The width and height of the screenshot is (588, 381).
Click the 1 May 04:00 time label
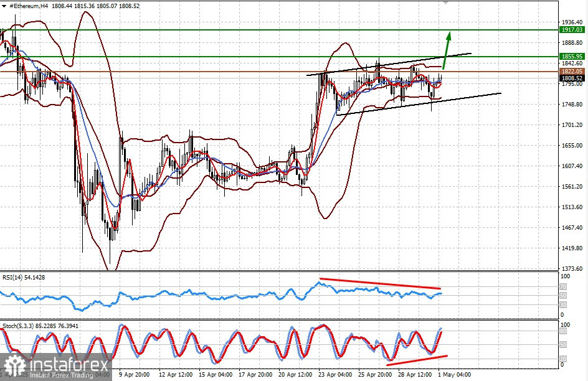pos(455,375)
